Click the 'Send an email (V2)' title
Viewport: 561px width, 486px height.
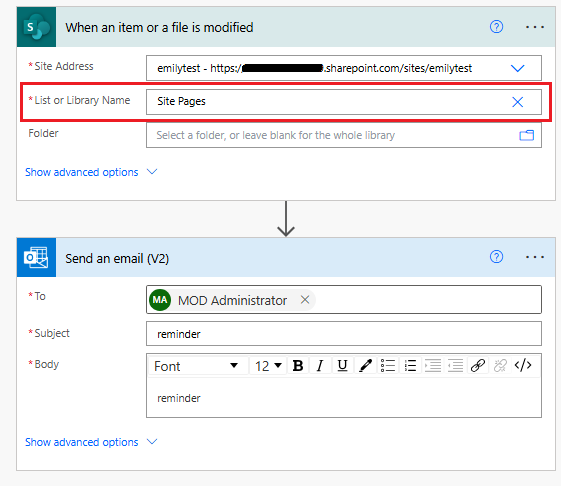(117, 258)
